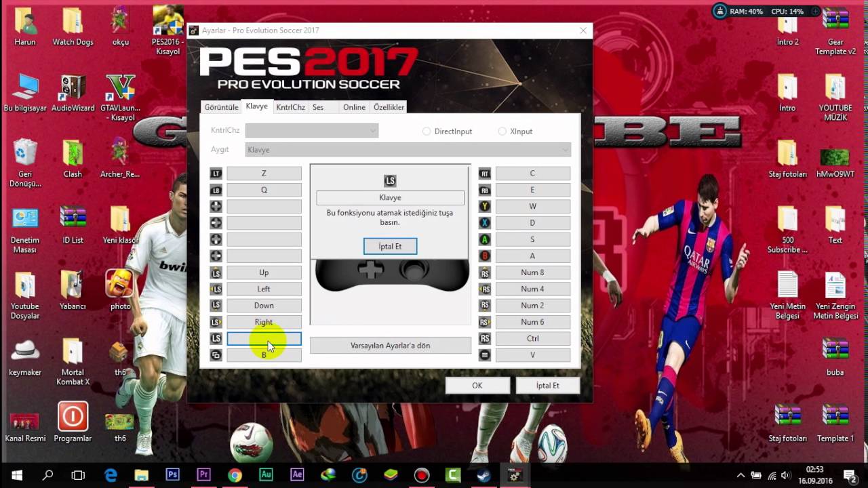Click the LT trigger icon beside Z

pyautogui.click(x=216, y=174)
